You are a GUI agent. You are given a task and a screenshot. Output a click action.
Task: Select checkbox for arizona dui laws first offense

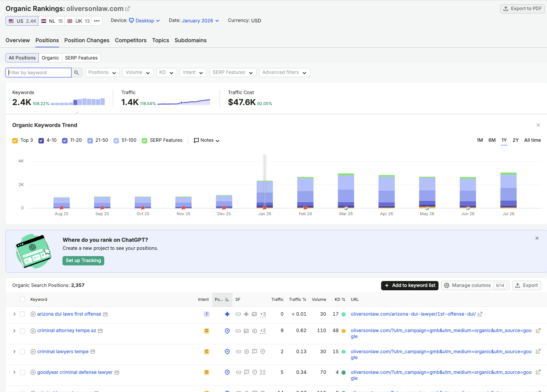tap(22, 314)
